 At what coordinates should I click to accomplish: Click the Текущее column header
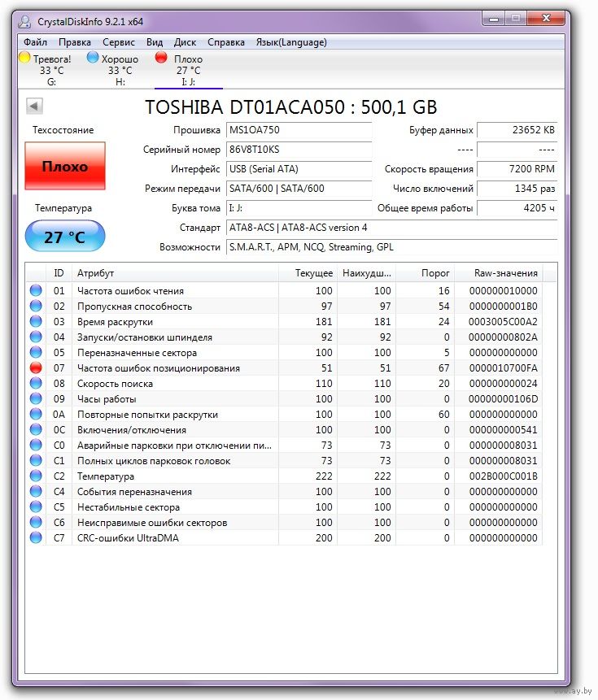point(308,273)
